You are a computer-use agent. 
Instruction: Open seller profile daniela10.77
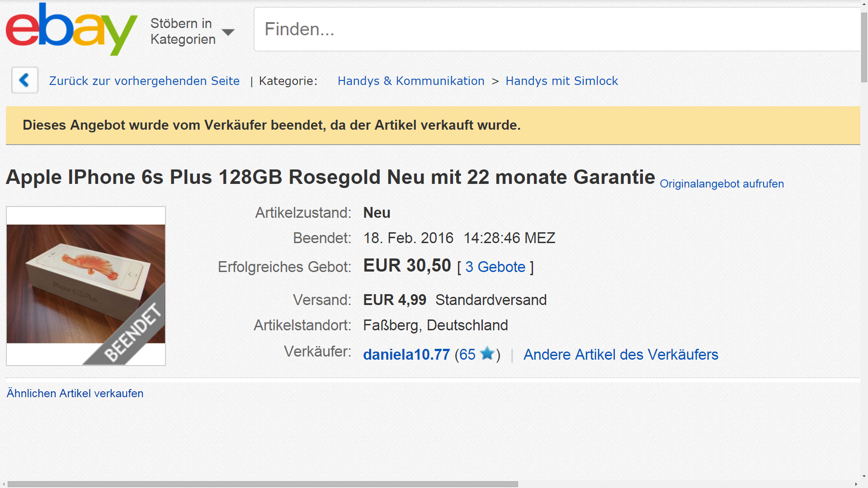click(x=406, y=355)
